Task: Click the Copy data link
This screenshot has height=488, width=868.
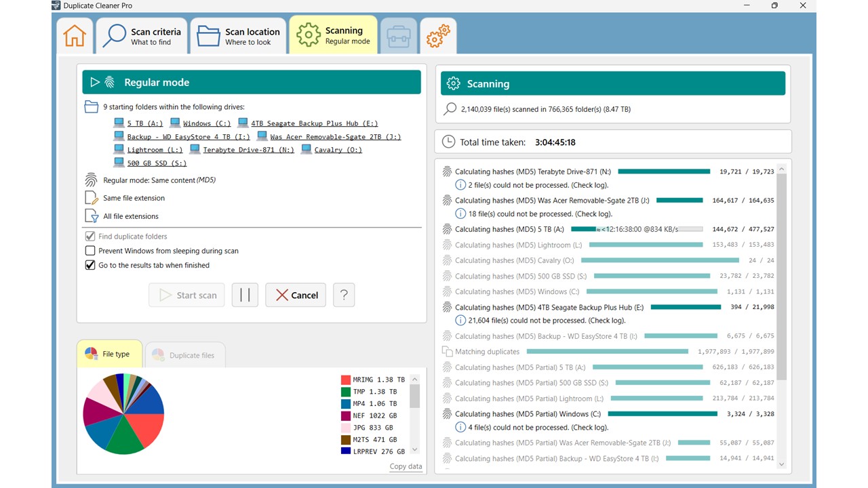Action: pyautogui.click(x=406, y=466)
